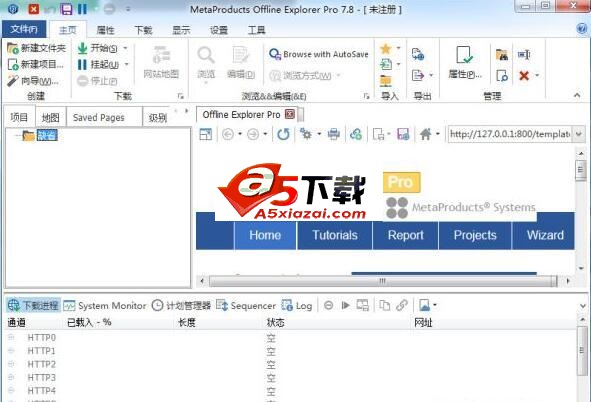Open the 属性 (Properties) ribbon button
The height and width of the screenshot is (402, 591).
point(465,63)
